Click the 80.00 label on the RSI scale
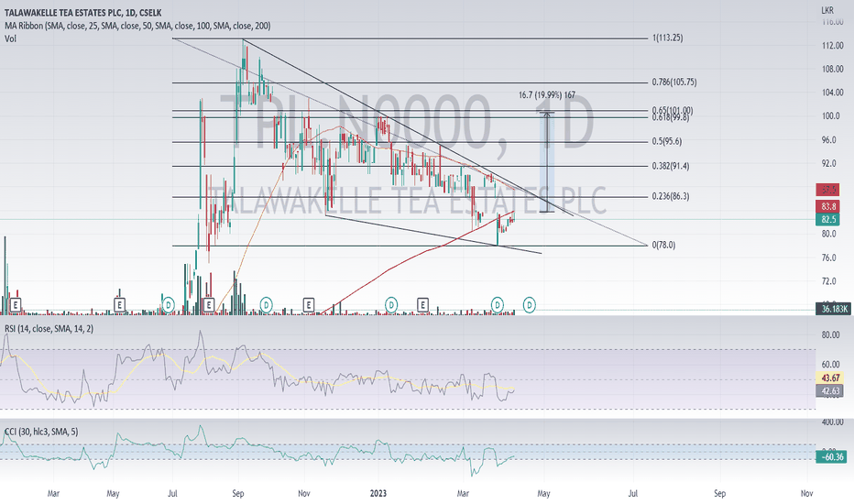Viewport: 854px width, 504px height. [830, 335]
